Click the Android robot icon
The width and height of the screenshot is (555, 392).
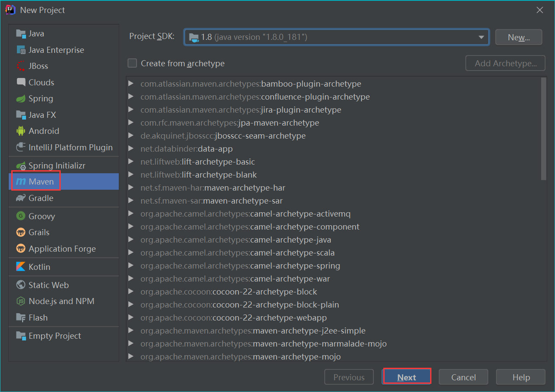tap(21, 131)
